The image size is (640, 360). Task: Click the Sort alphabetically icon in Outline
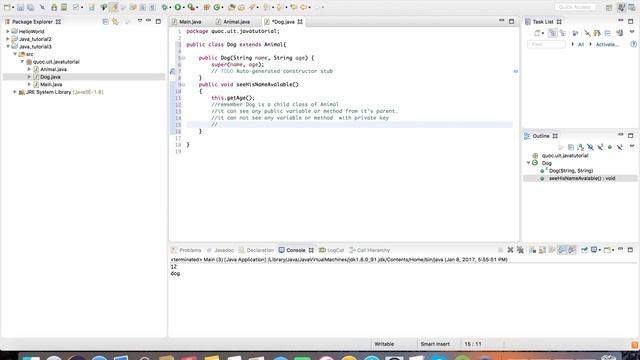click(x=580, y=147)
